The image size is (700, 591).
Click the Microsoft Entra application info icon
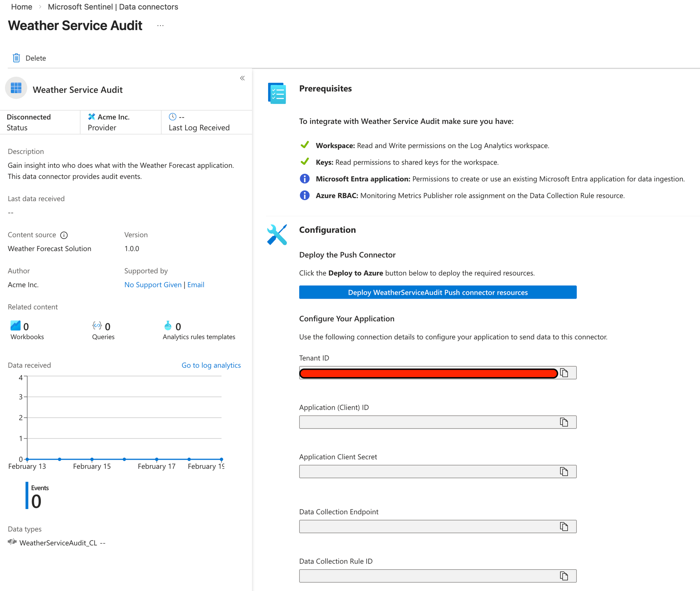point(304,179)
